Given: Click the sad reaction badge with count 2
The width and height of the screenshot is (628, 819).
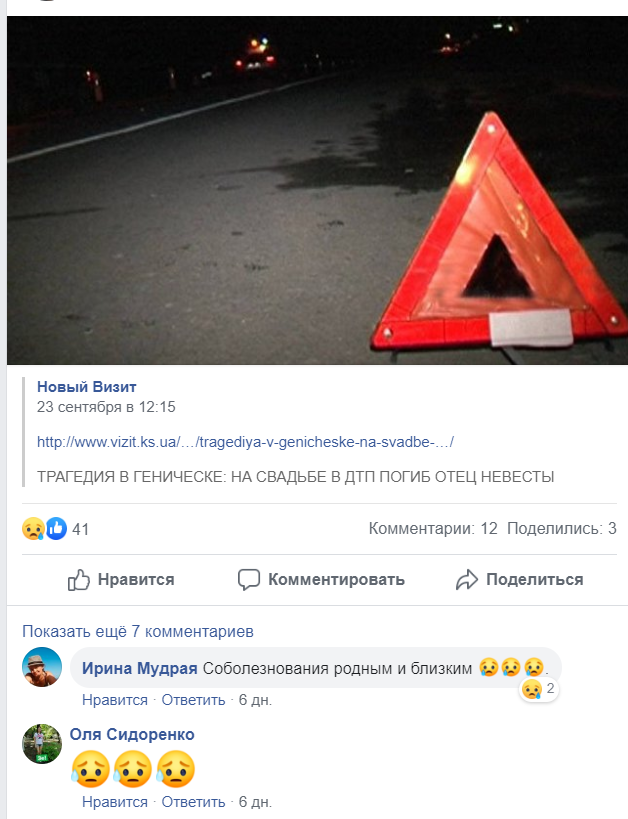Looking at the screenshot, I should pos(539,689).
